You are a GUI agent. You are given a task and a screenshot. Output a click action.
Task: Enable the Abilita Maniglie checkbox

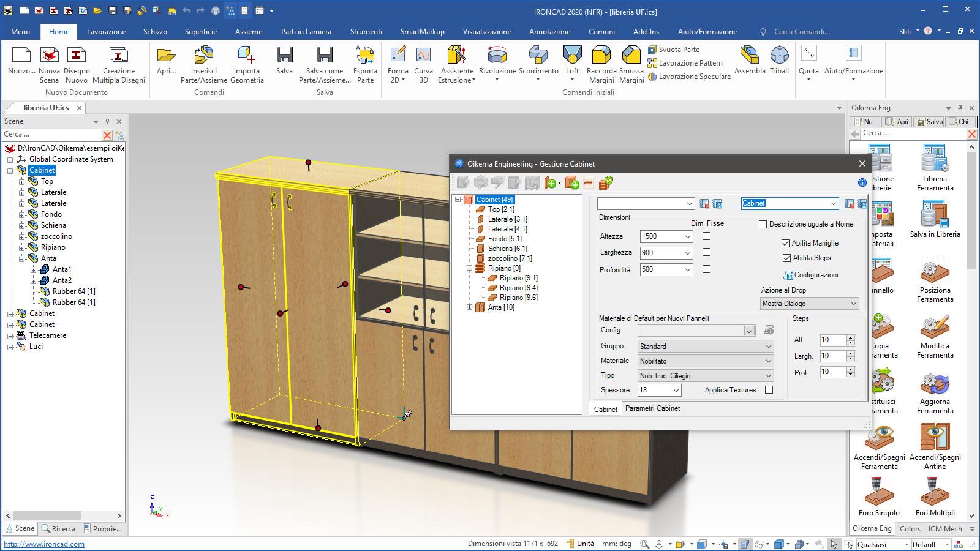pos(786,243)
